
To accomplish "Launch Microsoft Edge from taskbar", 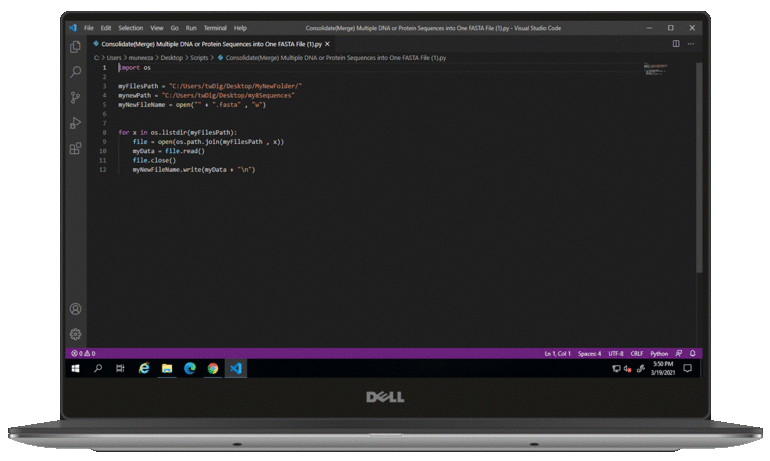I will (190, 368).
